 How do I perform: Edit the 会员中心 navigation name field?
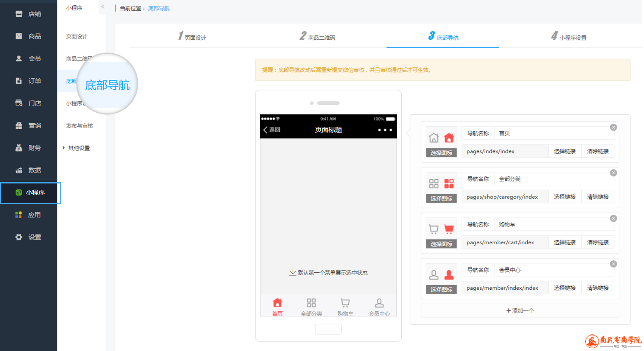point(554,270)
